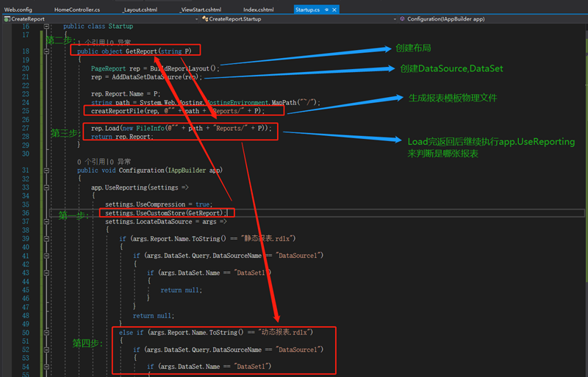Image resolution: width=588 pixels, height=377 pixels.
Task: Place cursor on settings.UseCustomStore(GetReport) line
Action: [165, 212]
